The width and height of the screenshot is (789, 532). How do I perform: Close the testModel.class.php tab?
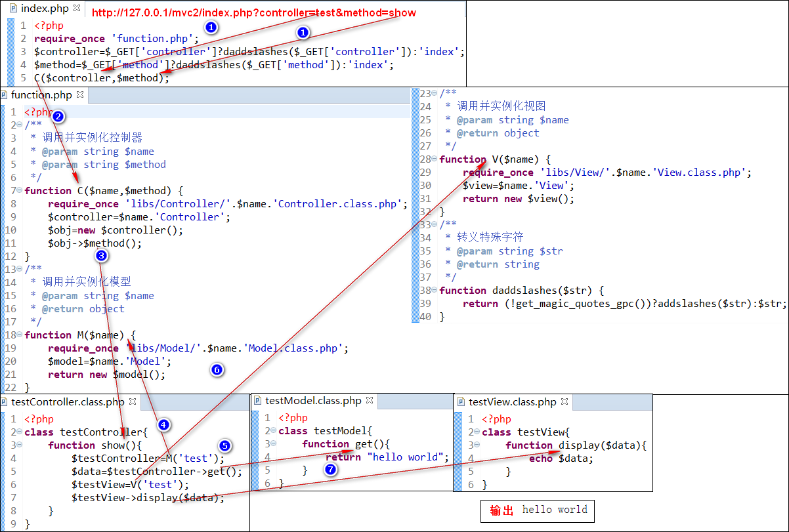(369, 400)
